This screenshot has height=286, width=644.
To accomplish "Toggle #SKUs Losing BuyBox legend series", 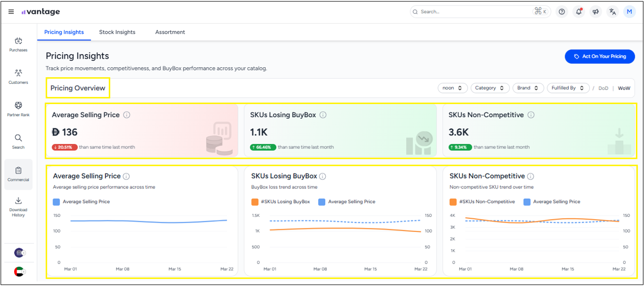I will tap(281, 202).
